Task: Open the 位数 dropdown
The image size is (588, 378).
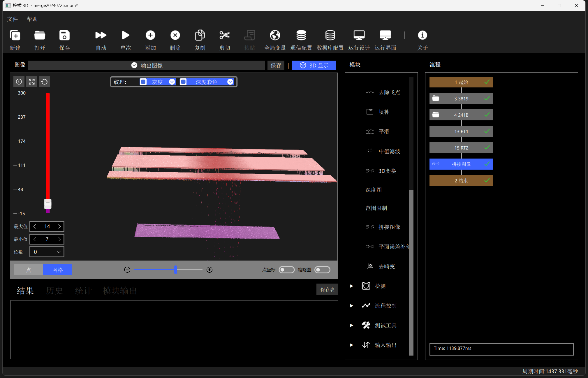Action: [x=47, y=252]
